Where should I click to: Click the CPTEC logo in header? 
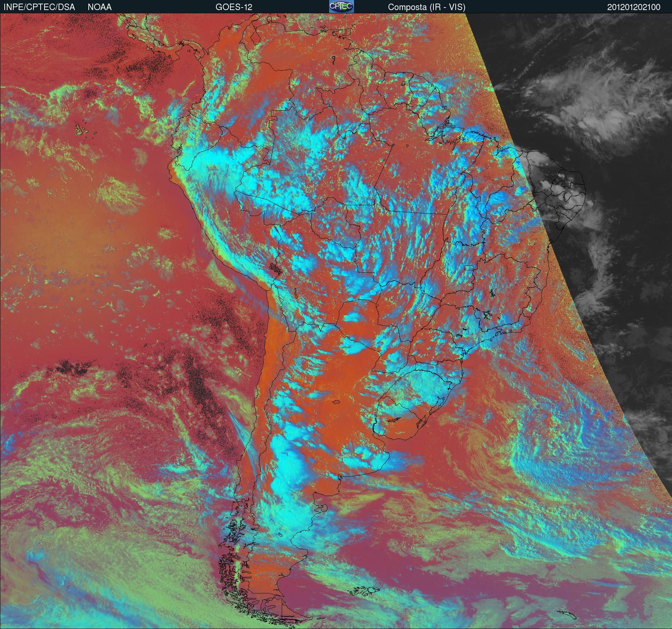pyautogui.click(x=341, y=6)
